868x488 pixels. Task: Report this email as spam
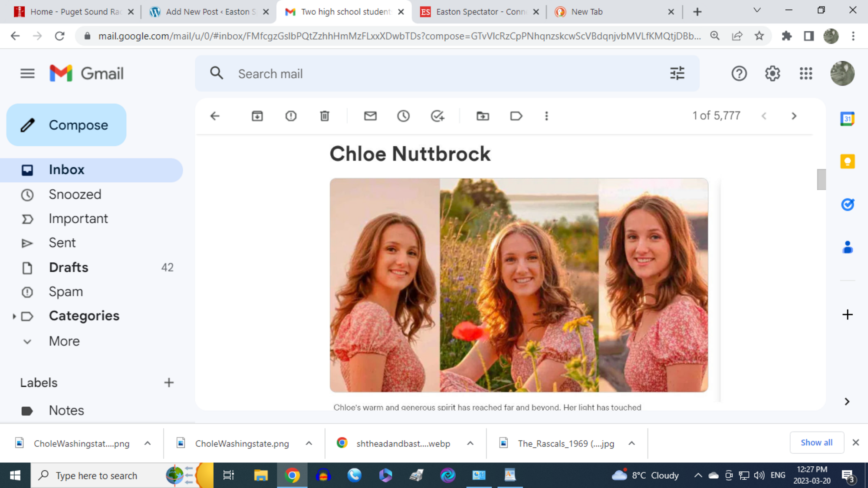coord(291,116)
